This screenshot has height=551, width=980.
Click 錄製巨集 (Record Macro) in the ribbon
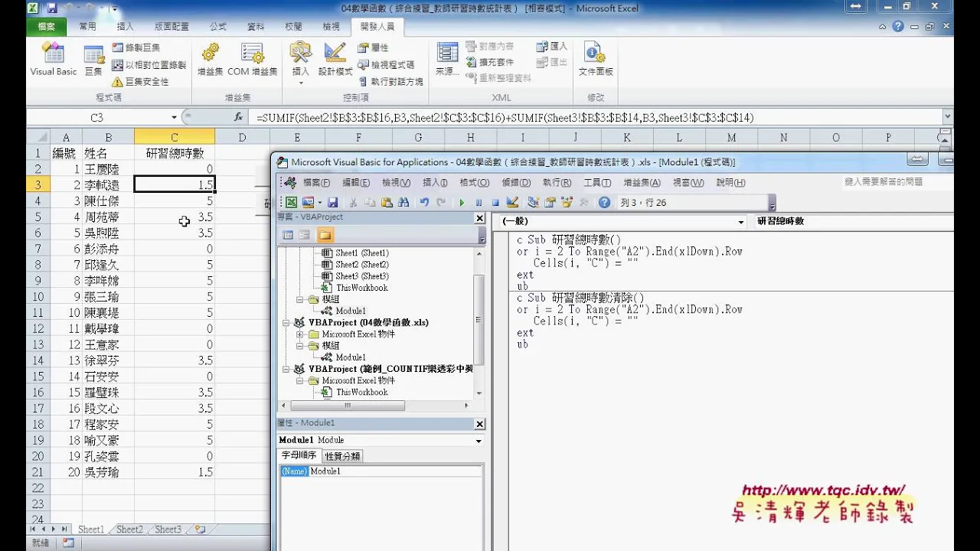136,47
